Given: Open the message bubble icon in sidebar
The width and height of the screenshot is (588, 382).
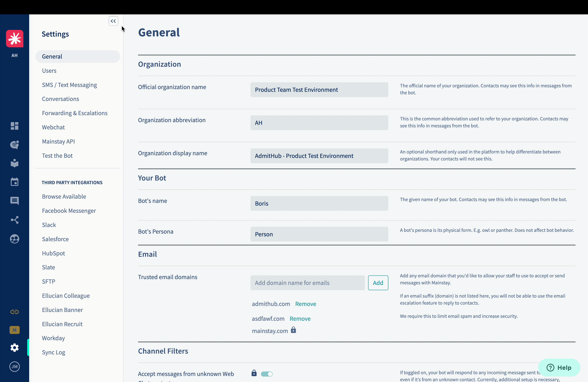Looking at the screenshot, I should (15, 201).
